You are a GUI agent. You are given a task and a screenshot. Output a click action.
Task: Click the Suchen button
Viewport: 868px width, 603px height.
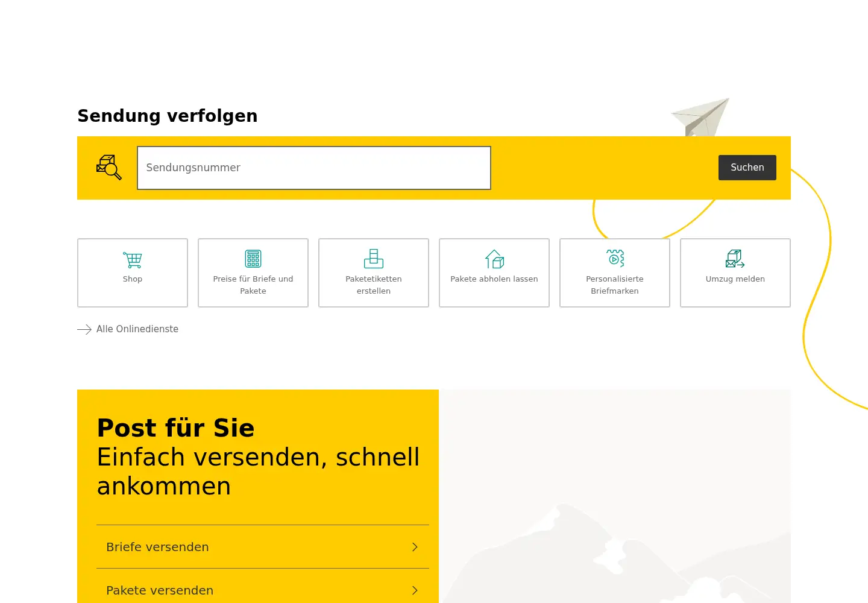point(747,168)
